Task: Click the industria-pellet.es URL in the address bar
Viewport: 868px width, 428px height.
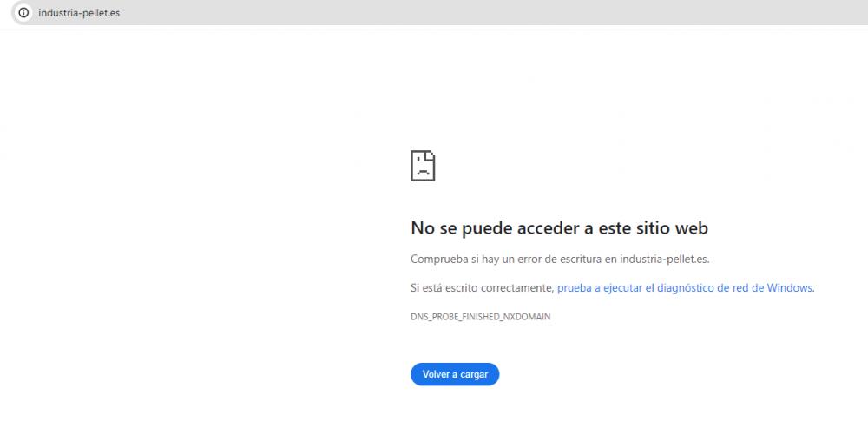Action: 79,13
